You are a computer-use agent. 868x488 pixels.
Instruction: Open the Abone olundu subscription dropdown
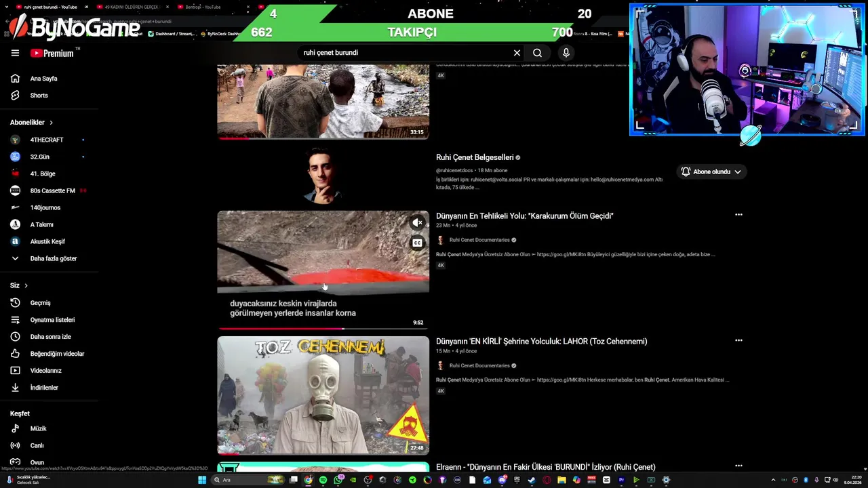click(711, 171)
